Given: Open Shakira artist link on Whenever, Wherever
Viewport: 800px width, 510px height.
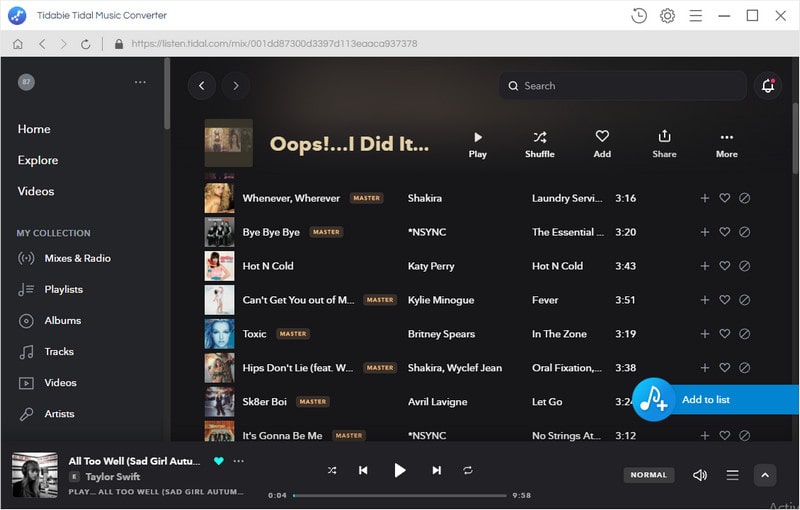Looking at the screenshot, I should click(x=424, y=198).
